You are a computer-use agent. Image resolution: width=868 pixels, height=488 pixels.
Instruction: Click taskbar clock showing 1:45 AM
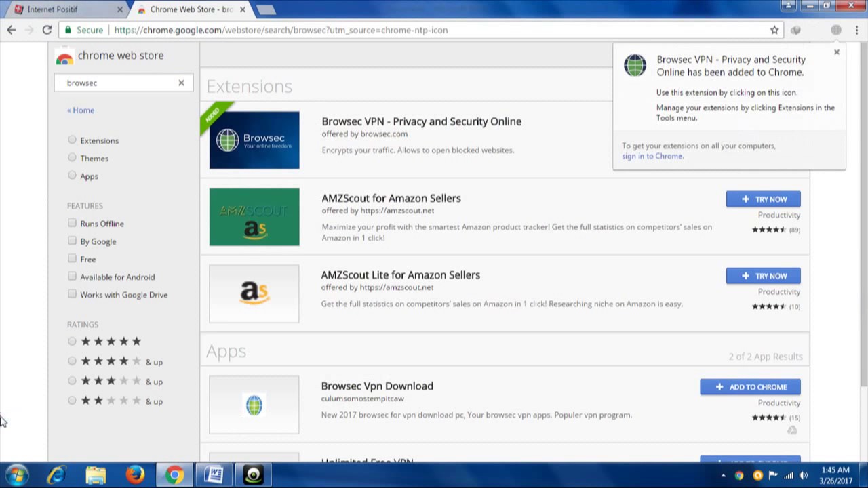click(835, 475)
